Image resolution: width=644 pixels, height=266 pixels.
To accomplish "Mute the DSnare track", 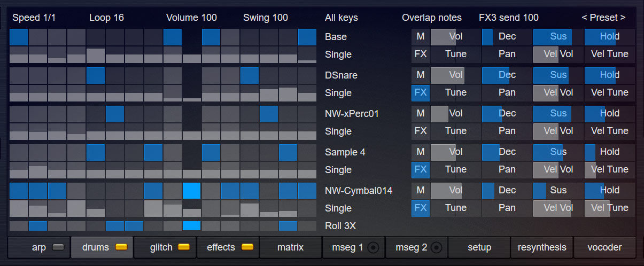I will point(421,75).
